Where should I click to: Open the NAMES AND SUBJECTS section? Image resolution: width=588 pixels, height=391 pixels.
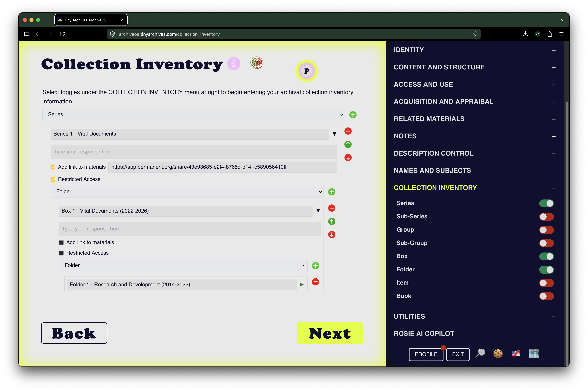point(432,170)
